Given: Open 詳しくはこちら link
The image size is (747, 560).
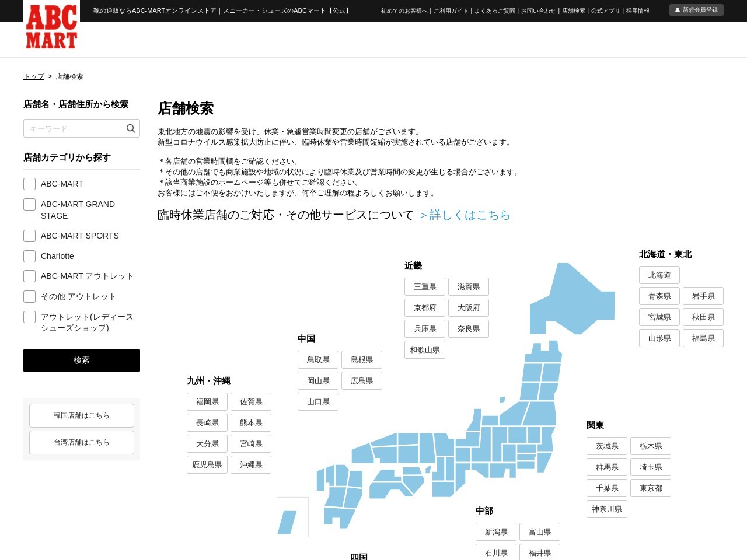Looking at the screenshot, I should [465, 215].
